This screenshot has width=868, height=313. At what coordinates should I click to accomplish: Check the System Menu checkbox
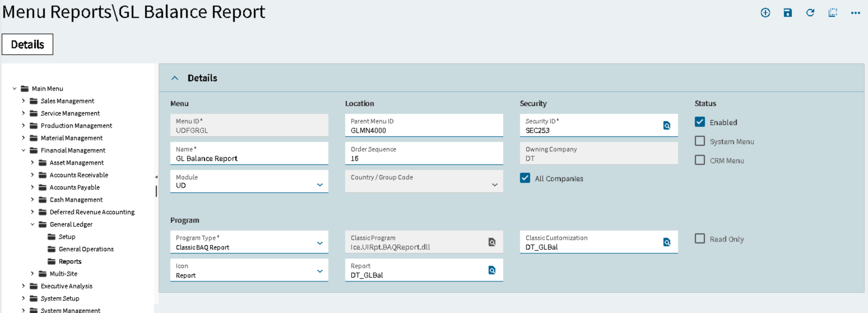coord(700,141)
